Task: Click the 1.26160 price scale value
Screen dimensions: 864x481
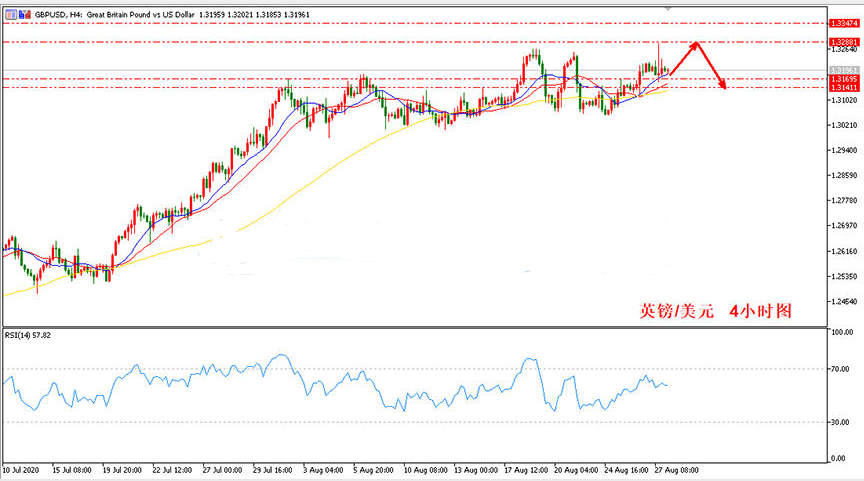Action: pos(844,251)
